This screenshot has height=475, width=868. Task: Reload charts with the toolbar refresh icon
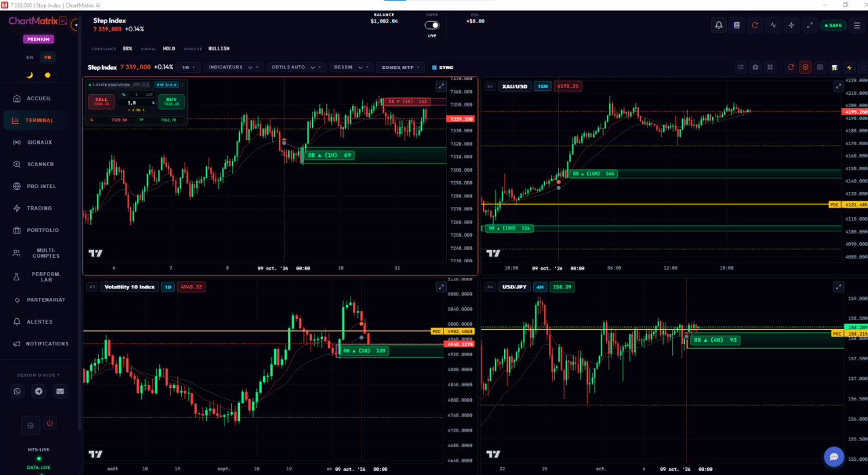[791, 68]
